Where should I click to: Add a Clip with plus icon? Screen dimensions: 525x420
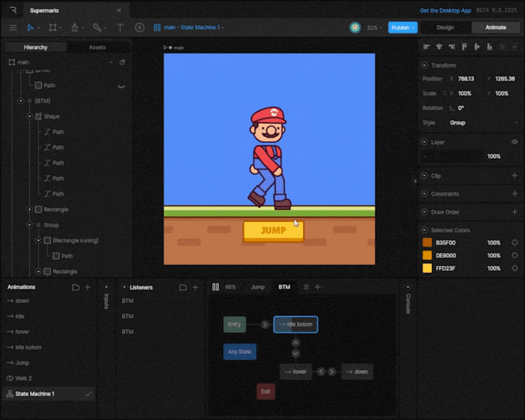tap(514, 175)
